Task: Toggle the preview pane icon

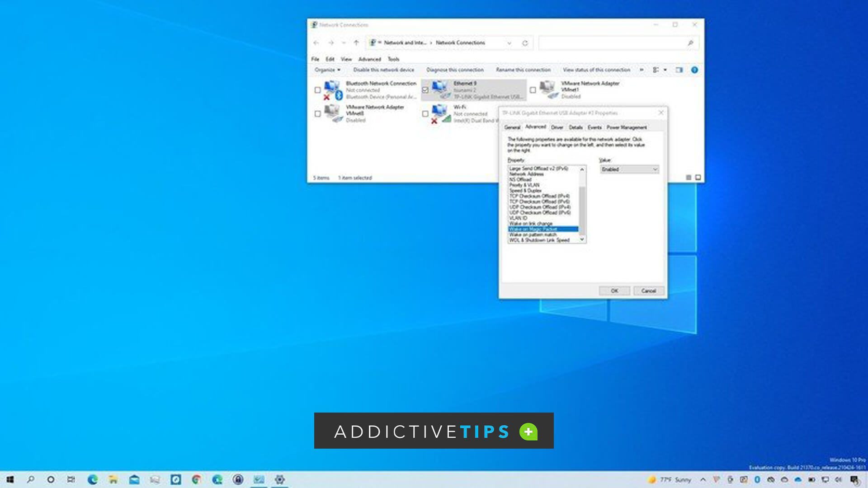Action: [x=679, y=70]
